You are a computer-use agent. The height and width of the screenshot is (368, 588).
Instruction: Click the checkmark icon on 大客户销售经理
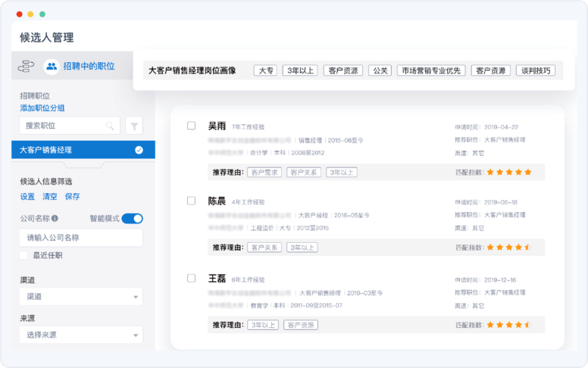(139, 150)
